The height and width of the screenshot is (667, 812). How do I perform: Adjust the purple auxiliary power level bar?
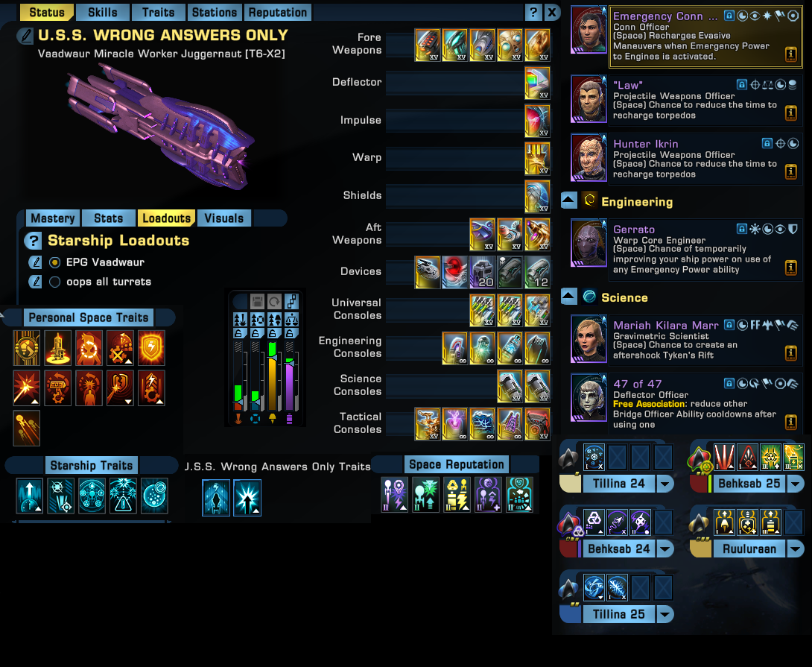(x=290, y=375)
